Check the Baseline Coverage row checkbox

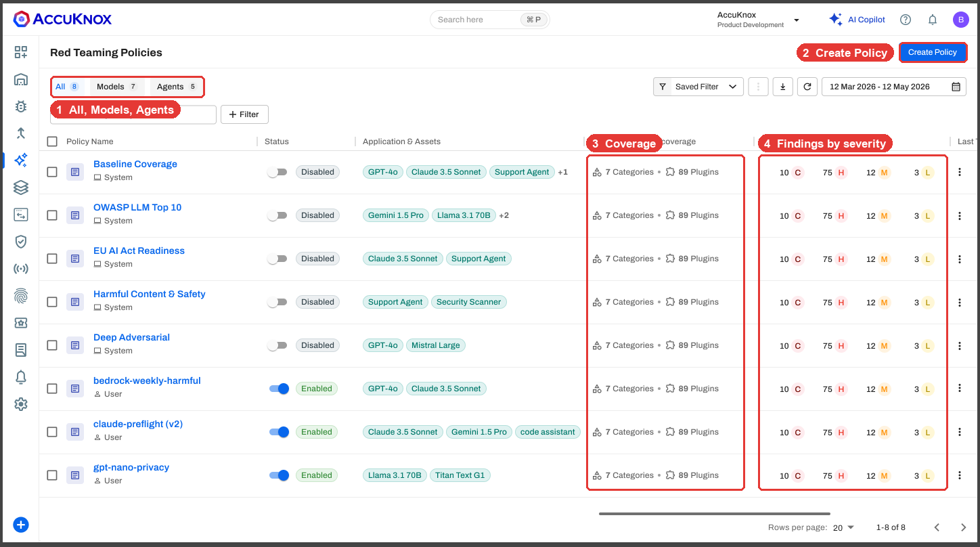tap(52, 172)
